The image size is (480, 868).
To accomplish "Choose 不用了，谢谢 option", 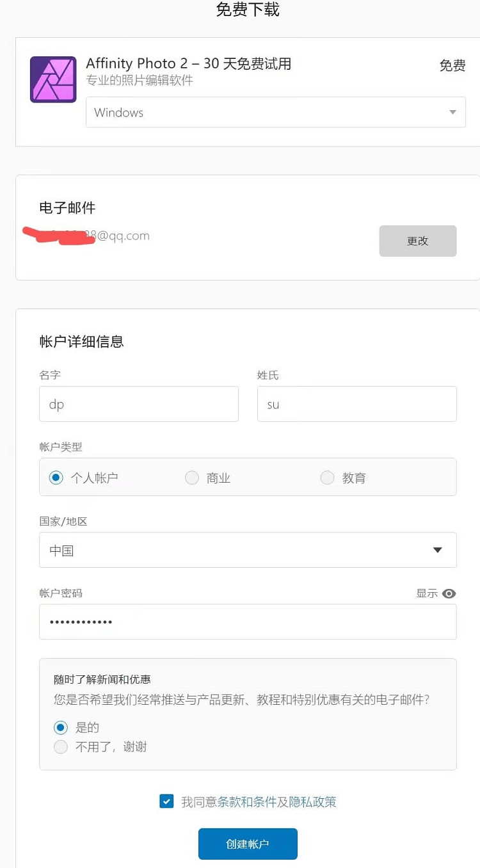I will point(61,746).
